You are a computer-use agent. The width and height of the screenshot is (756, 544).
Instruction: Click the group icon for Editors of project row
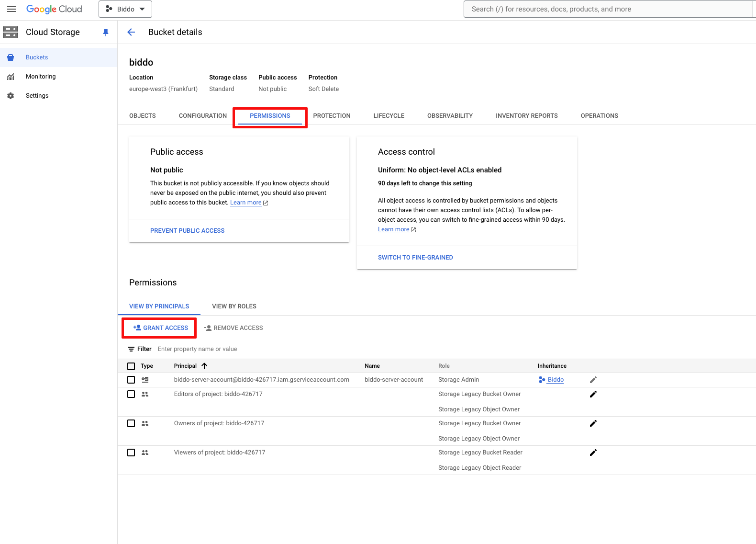pos(145,394)
